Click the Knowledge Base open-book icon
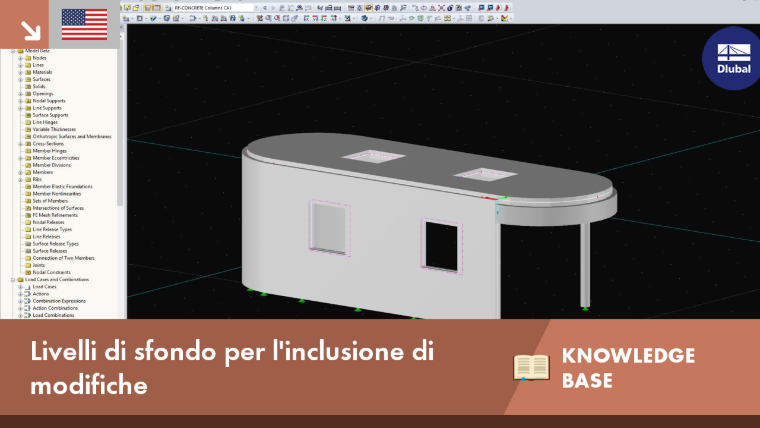760x428 pixels. point(531,367)
